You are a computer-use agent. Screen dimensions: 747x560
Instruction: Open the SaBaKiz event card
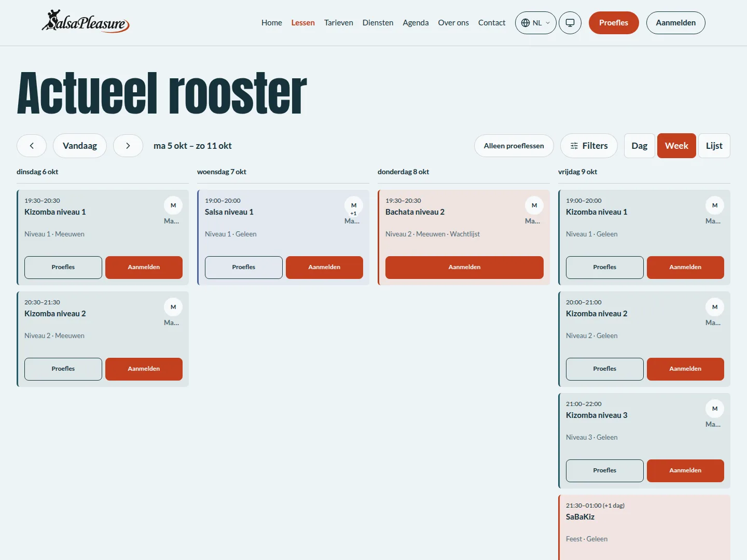point(644,527)
